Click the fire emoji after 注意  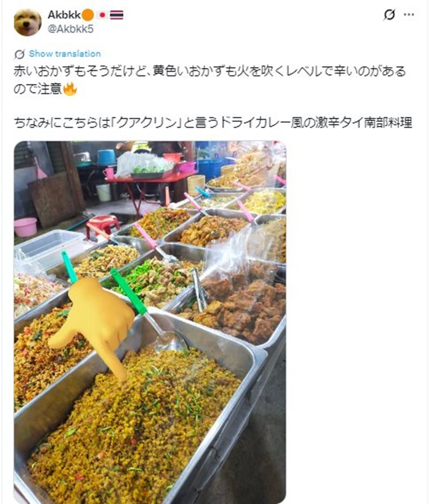click(70, 89)
